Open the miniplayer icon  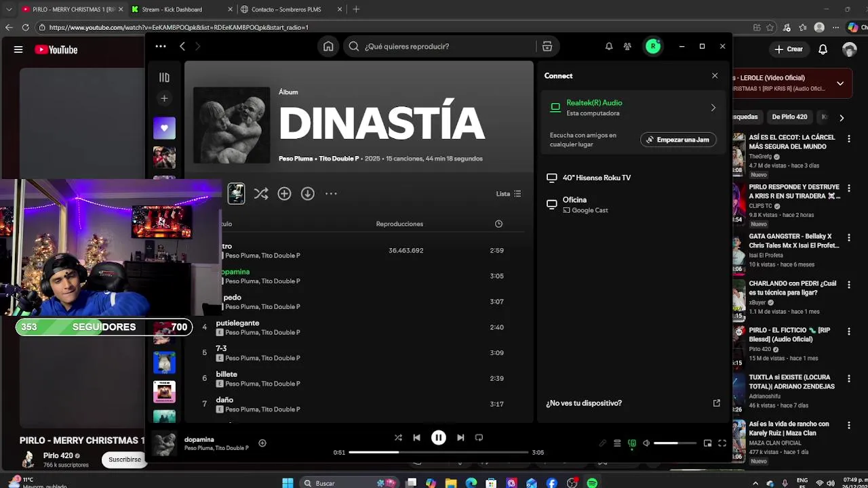coord(707,443)
